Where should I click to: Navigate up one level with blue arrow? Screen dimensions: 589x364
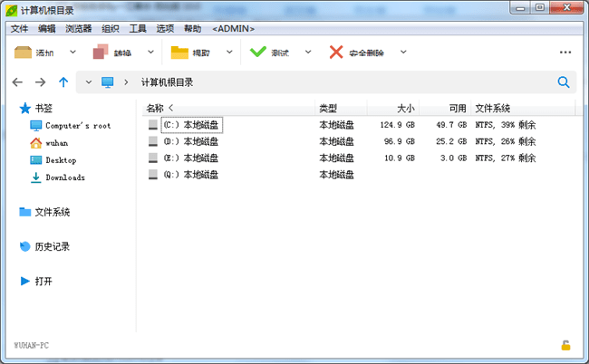63,81
